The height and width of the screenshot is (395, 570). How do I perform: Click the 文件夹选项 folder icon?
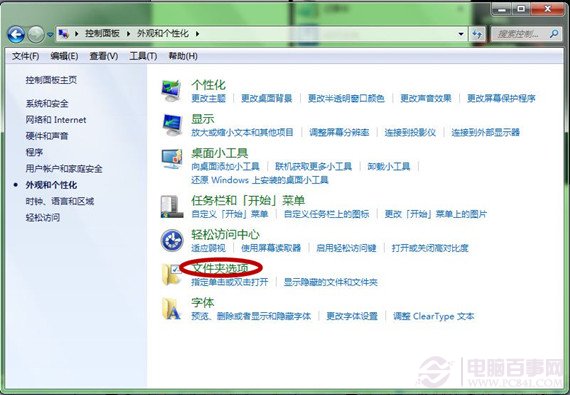tap(170, 274)
